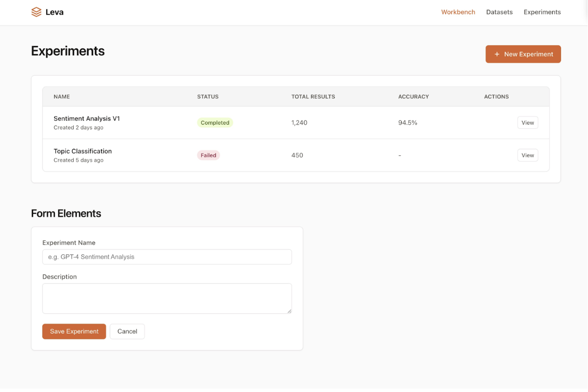Click the Name column header
The image size is (588, 392).
(x=62, y=97)
